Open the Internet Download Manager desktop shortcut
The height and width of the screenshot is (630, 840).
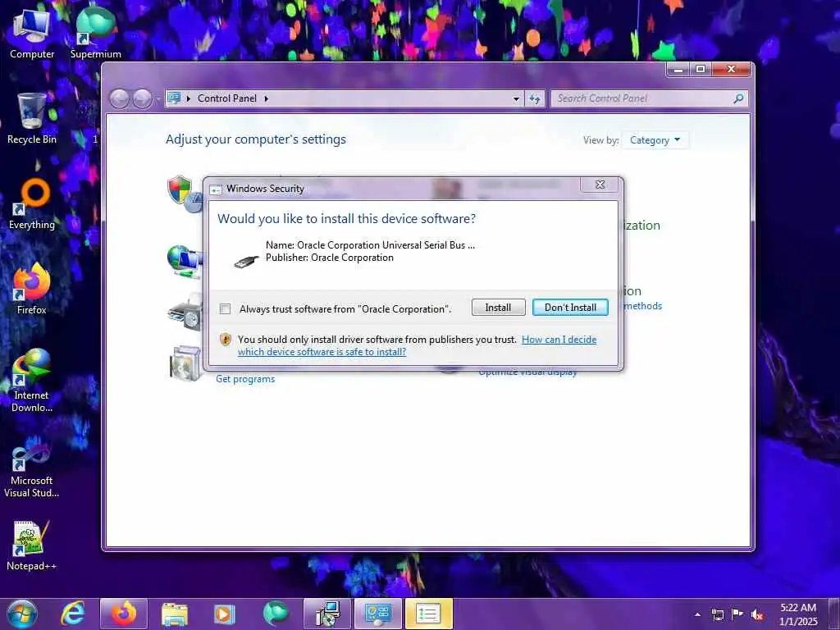tap(32, 381)
